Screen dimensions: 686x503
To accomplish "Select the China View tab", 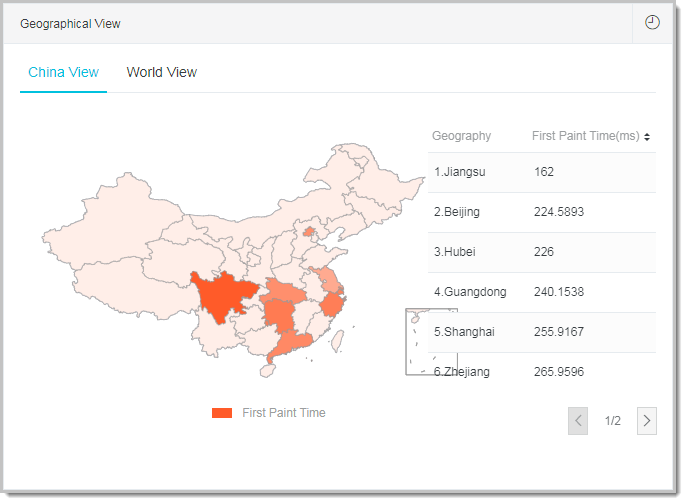I will tap(63, 72).
